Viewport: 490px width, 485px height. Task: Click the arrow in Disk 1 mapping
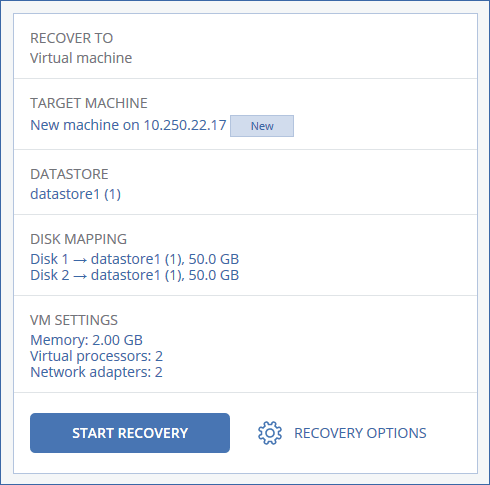(80, 260)
